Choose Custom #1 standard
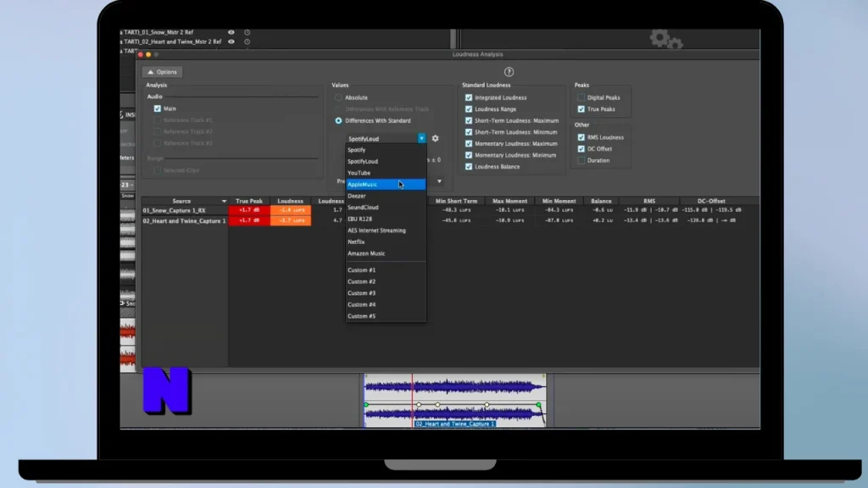This screenshot has width=868, height=488. 386,270
